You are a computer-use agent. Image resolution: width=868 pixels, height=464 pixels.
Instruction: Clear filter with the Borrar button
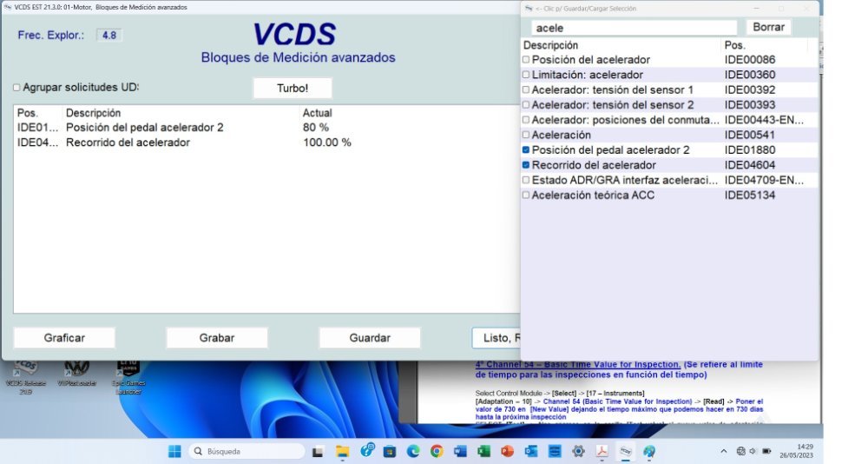pyautogui.click(x=768, y=27)
